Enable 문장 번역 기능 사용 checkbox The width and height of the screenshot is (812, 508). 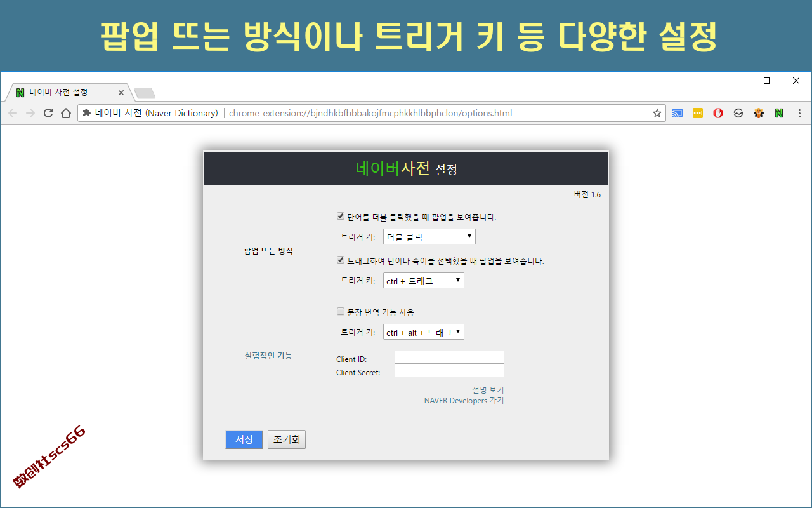[341, 312]
